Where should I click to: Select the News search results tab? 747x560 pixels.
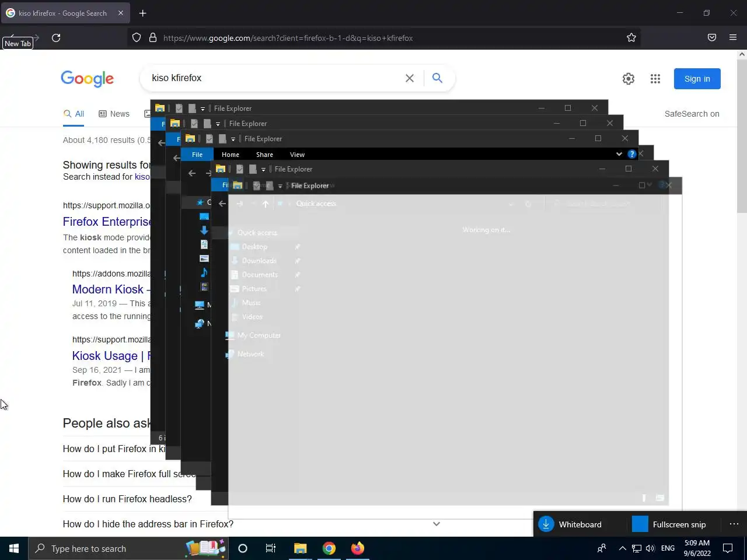click(x=114, y=114)
